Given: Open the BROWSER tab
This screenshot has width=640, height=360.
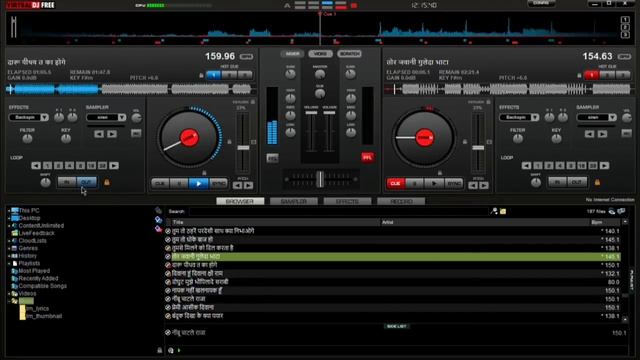Looking at the screenshot, I should tap(240, 202).
